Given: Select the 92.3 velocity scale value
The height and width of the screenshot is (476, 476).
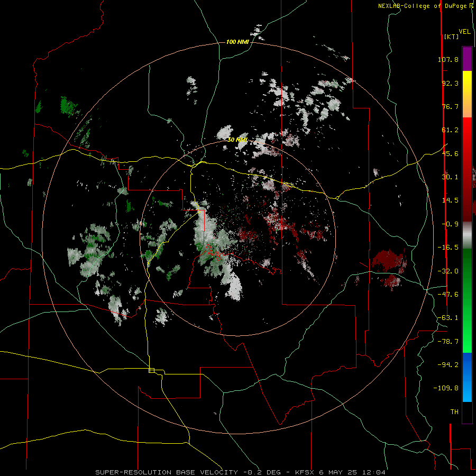Looking at the screenshot, I should [x=450, y=83].
